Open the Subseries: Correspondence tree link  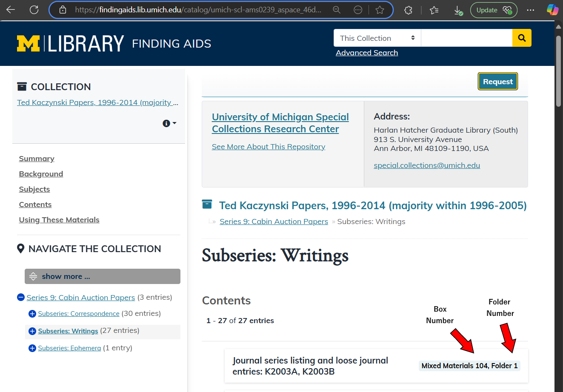(79, 314)
